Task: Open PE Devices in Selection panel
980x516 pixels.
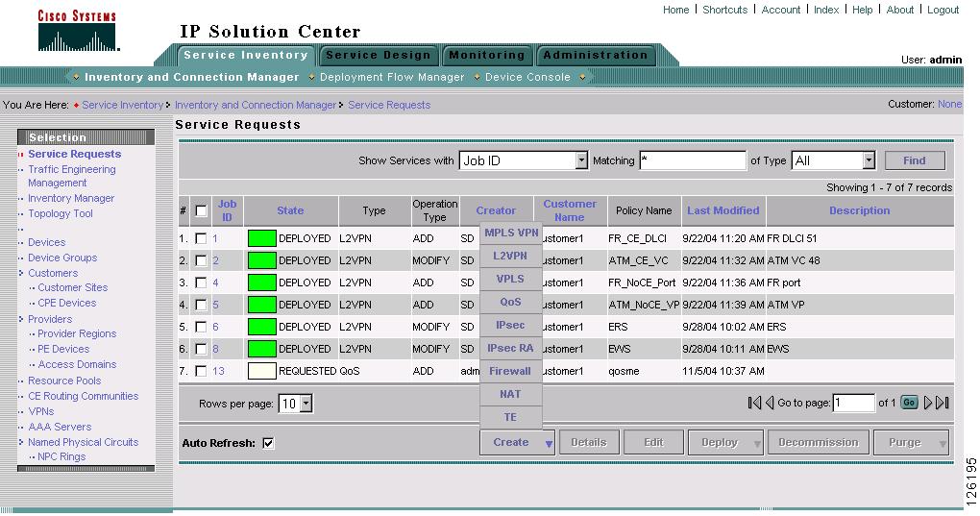Action: (63, 349)
